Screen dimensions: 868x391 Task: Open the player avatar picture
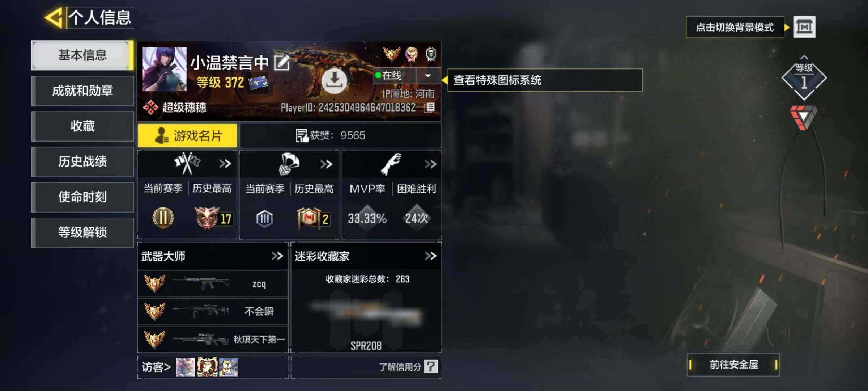pyautogui.click(x=165, y=69)
